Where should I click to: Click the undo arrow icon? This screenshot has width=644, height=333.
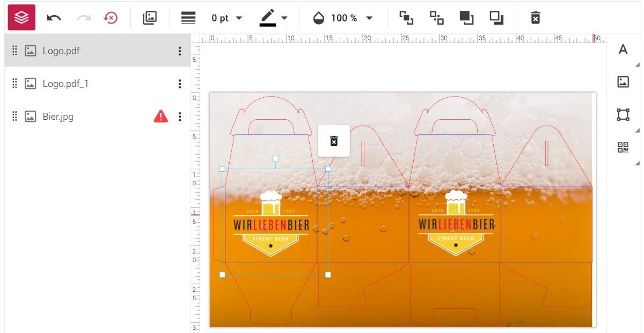pos(54,18)
